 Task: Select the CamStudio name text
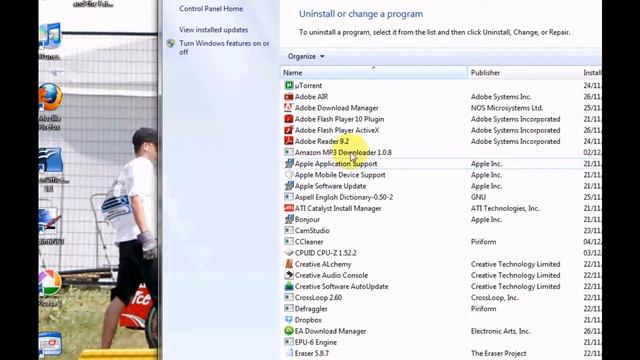pos(312,231)
